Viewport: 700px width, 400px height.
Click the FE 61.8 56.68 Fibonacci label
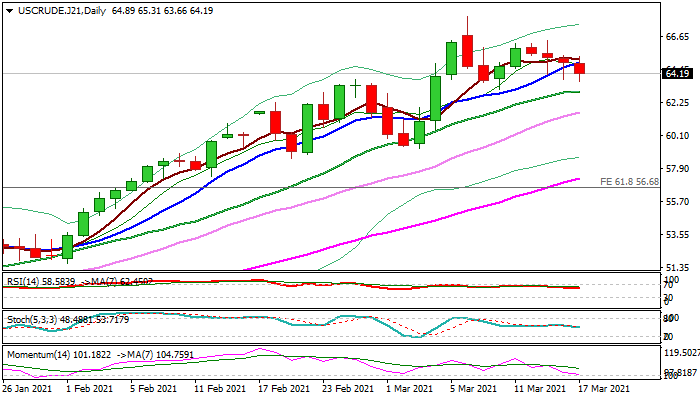coord(629,182)
